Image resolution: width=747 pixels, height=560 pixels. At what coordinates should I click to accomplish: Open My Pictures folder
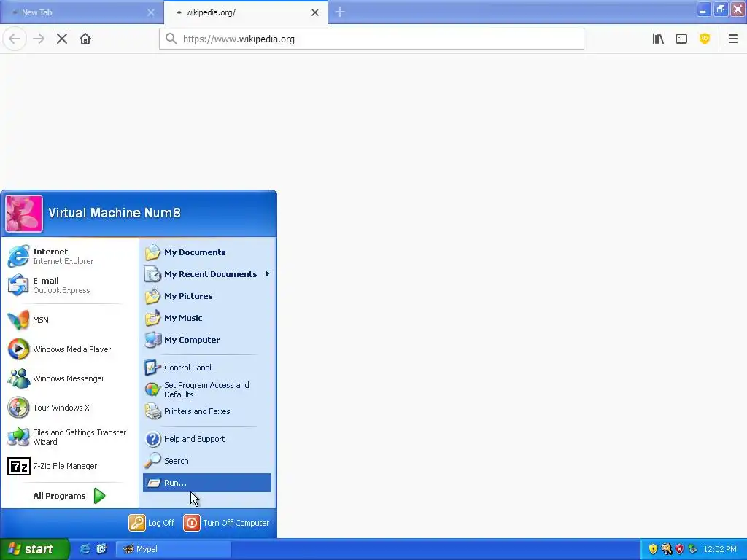(x=206, y=296)
